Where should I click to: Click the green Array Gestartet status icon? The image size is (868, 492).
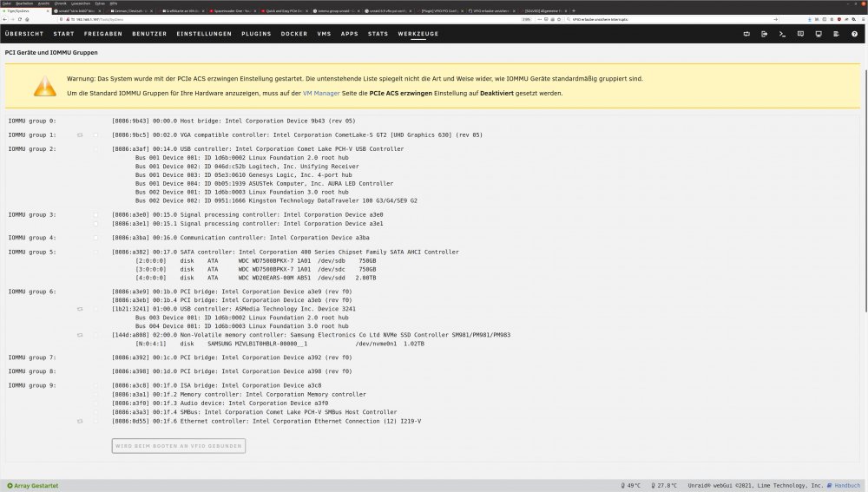(10, 485)
